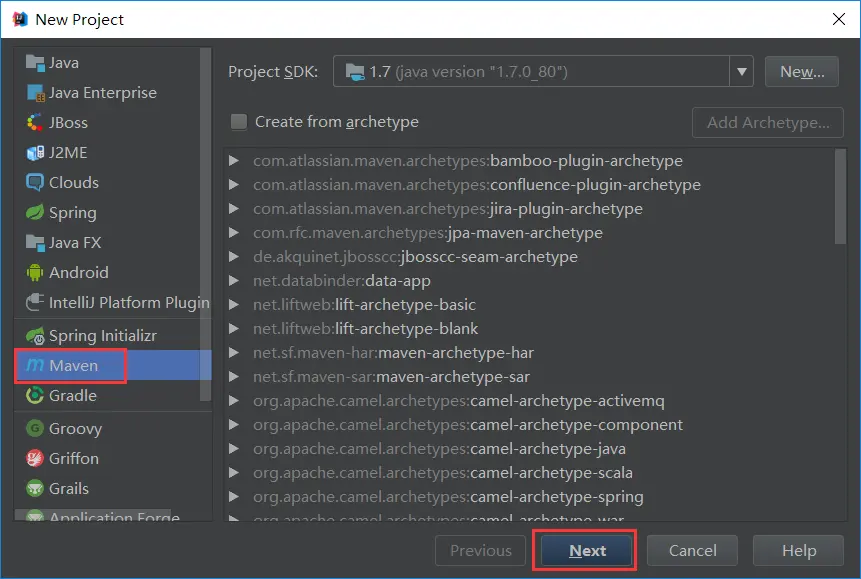The height and width of the screenshot is (579, 861).
Task: Select com.atlassian.maven.archetypes:bamboo-plugin-archetype text
Action: tap(468, 160)
